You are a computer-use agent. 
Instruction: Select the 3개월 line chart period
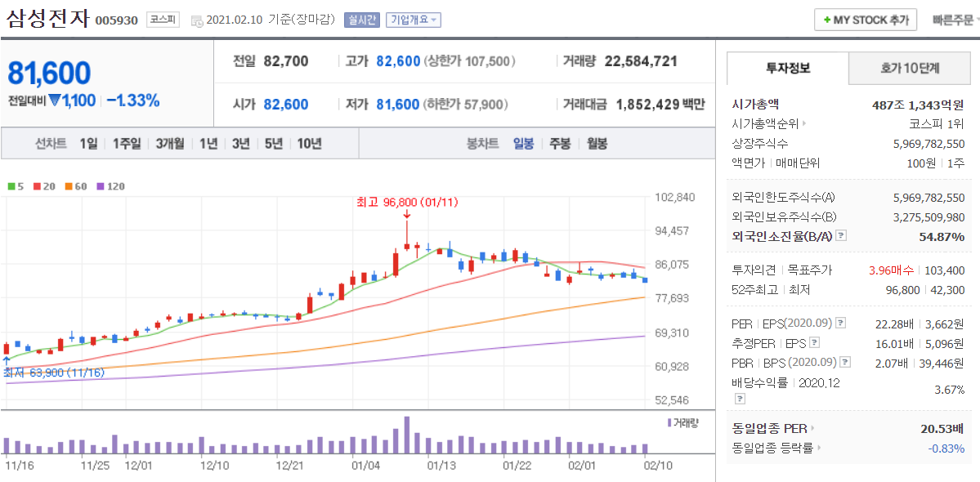click(x=170, y=144)
